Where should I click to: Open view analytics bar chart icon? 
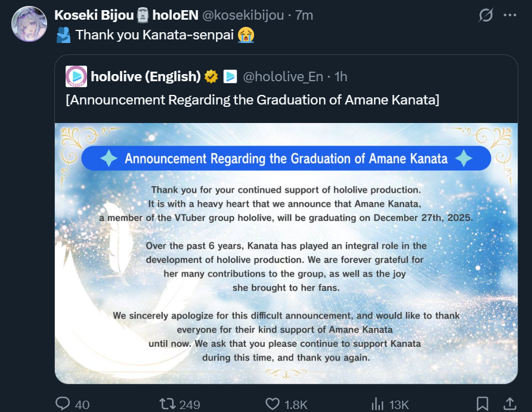[x=378, y=404]
